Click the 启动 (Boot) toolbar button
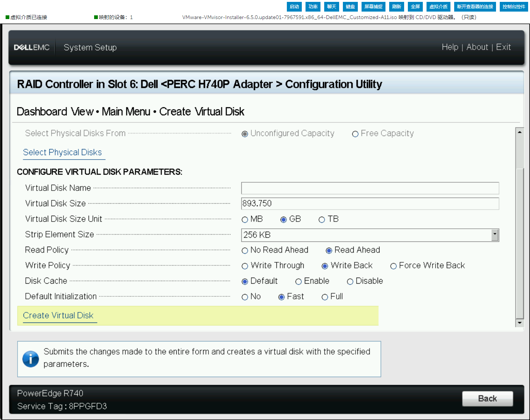Image resolution: width=530 pixels, height=420 pixels. point(294,6)
